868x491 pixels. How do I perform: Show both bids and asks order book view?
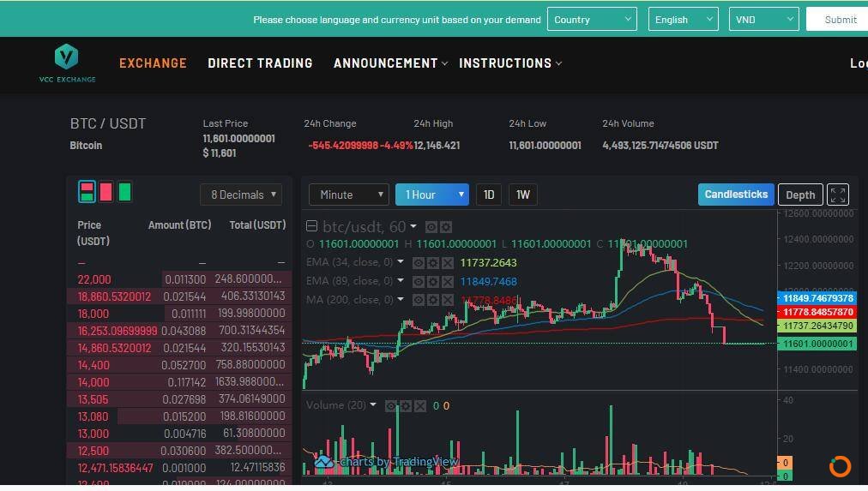coord(87,192)
